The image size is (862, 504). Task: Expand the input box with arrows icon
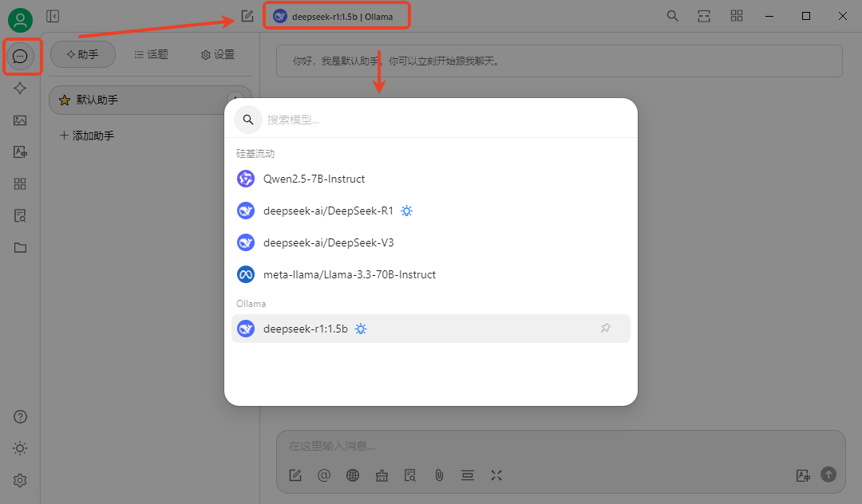pos(496,475)
